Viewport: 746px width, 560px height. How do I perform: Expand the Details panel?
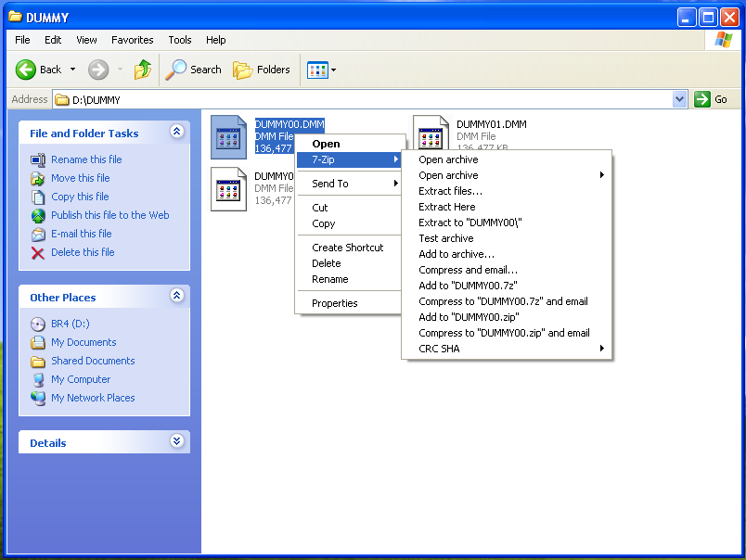click(176, 442)
